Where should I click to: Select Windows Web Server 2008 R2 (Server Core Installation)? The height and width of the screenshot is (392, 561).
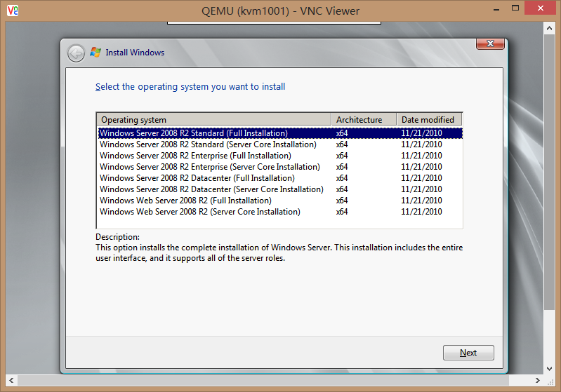pos(280,212)
